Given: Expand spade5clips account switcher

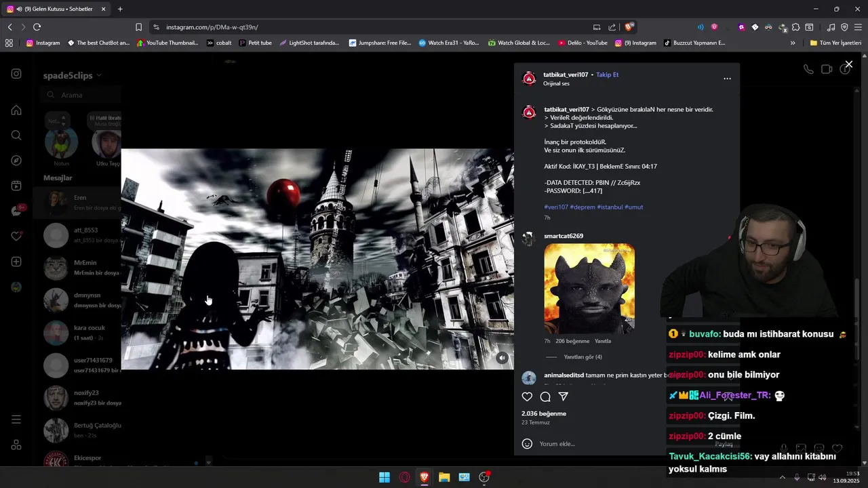Looking at the screenshot, I should click(72, 75).
